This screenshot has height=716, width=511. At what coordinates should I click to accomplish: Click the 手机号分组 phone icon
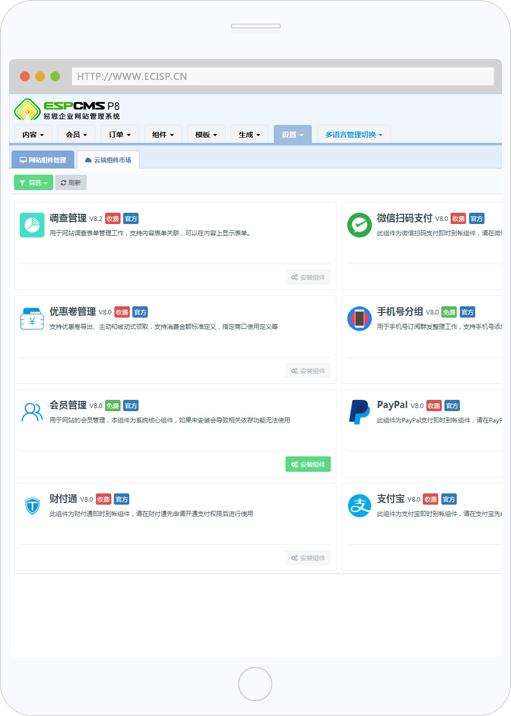click(359, 319)
